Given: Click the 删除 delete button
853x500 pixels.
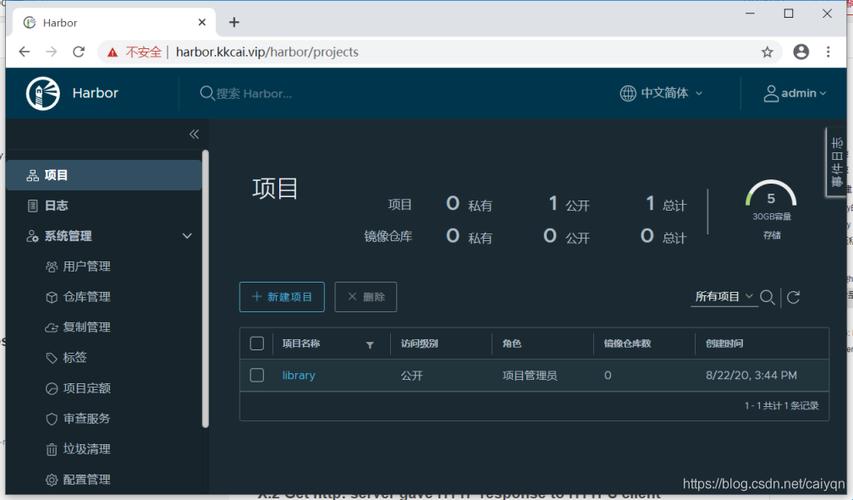Looking at the screenshot, I should 366,297.
